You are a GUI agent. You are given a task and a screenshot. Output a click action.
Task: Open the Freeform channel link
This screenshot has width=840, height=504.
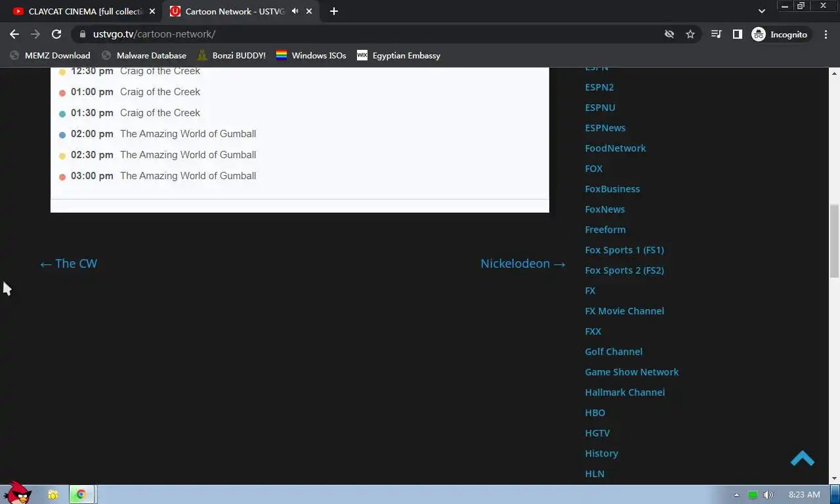click(x=605, y=229)
